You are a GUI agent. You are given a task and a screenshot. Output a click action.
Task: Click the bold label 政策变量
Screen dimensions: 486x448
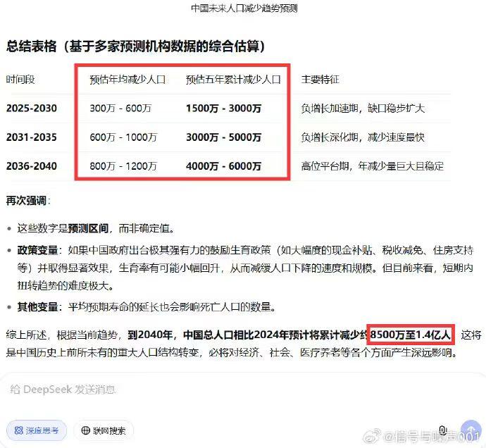click(37, 250)
